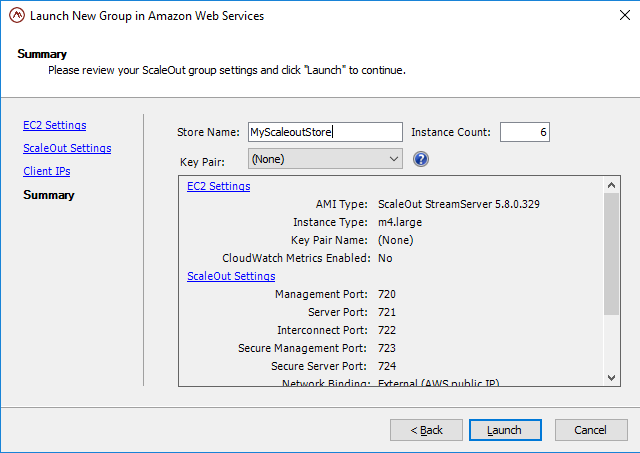Close the Launch New Group dialog
Screen dimensions: 640x453
pyautogui.click(x=624, y=16)
